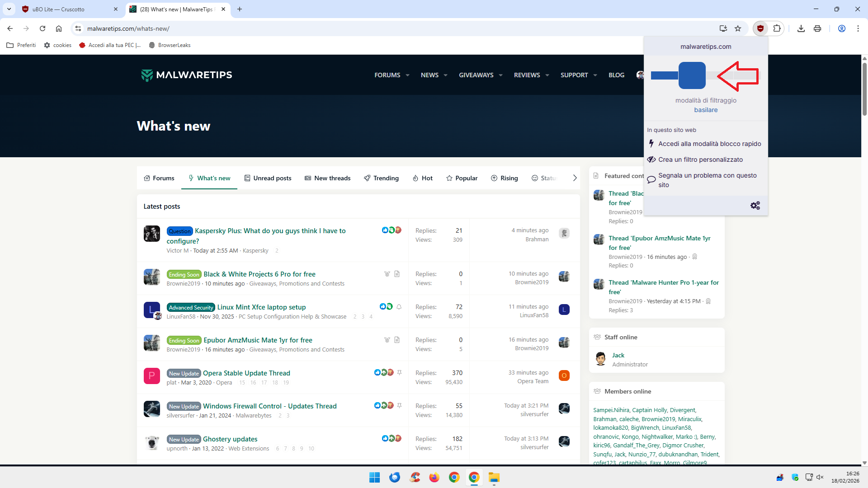Click the MalwareTips logo
The width and height of the screenshot is (868, 488).
(187, 75)
